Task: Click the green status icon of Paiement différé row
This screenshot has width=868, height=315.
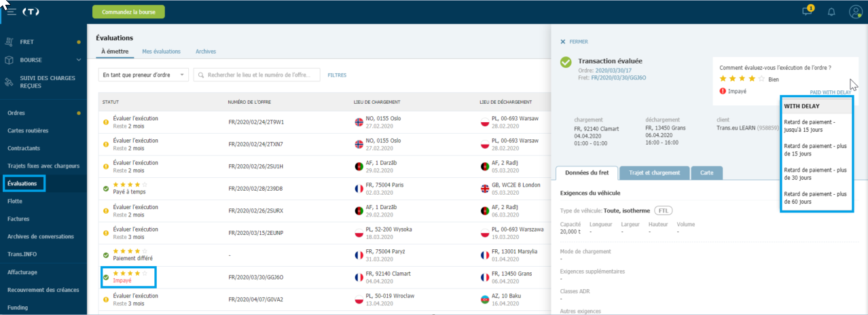Action: [x=106, y=255]
